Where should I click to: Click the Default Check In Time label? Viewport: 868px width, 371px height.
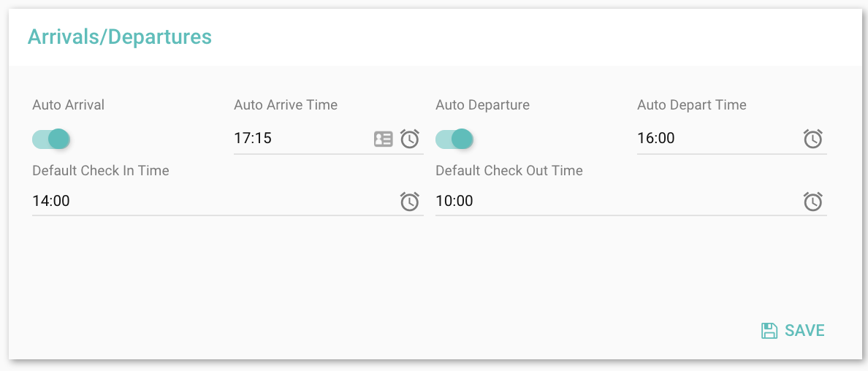(x=101, y=171)
